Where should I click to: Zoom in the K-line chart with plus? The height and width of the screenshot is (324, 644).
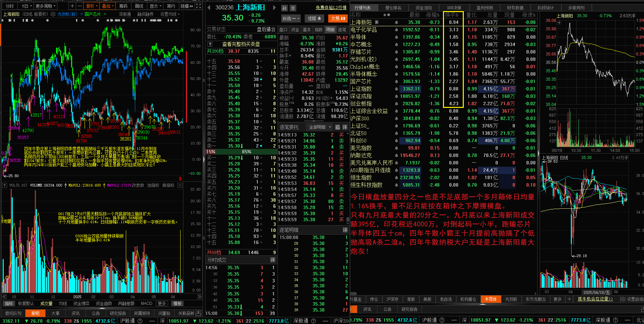(72, 6)
